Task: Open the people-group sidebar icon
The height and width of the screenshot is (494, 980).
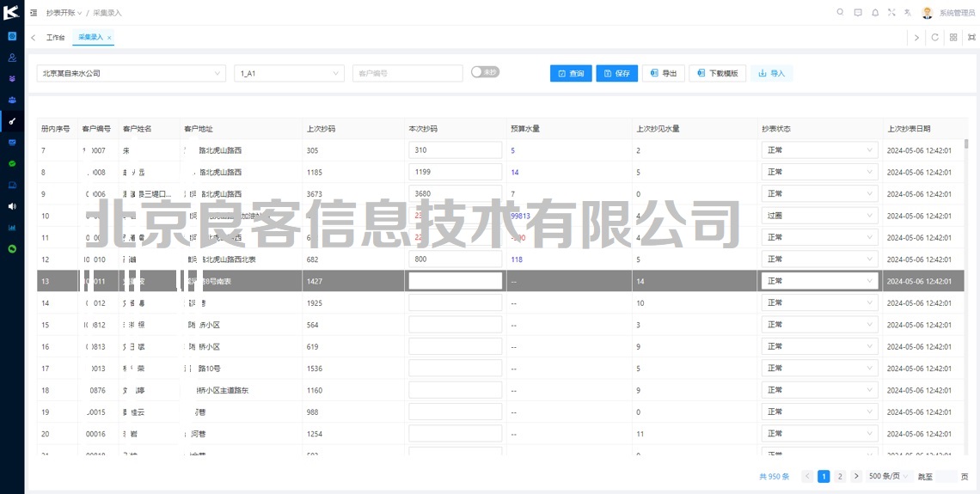Action: 12,100
